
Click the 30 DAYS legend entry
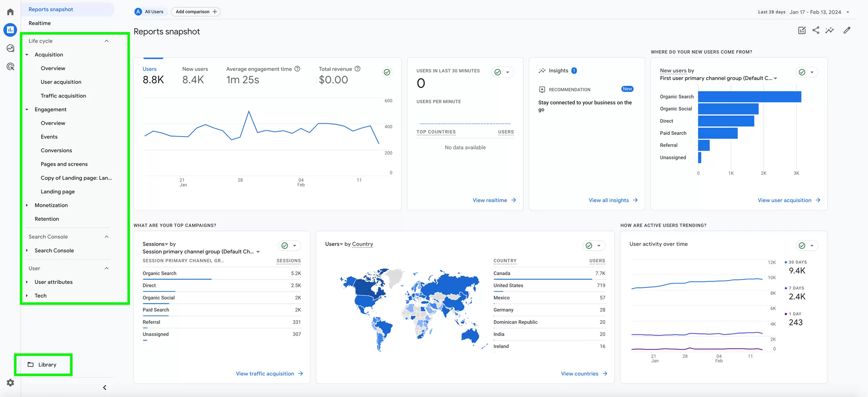(x=796, y=262)
